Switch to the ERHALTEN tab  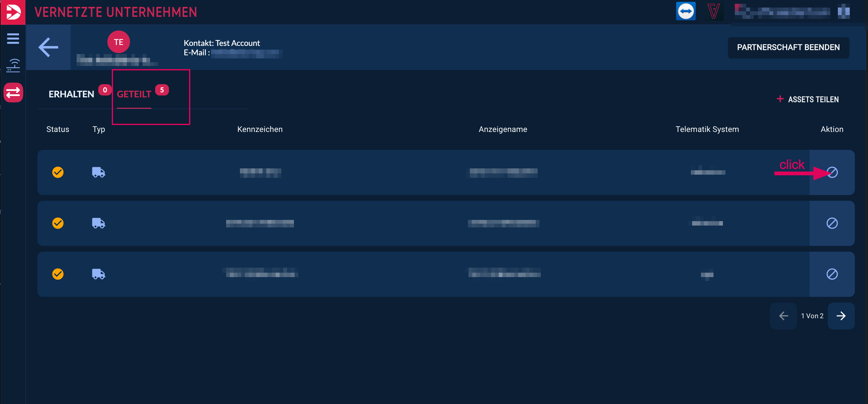71,94
